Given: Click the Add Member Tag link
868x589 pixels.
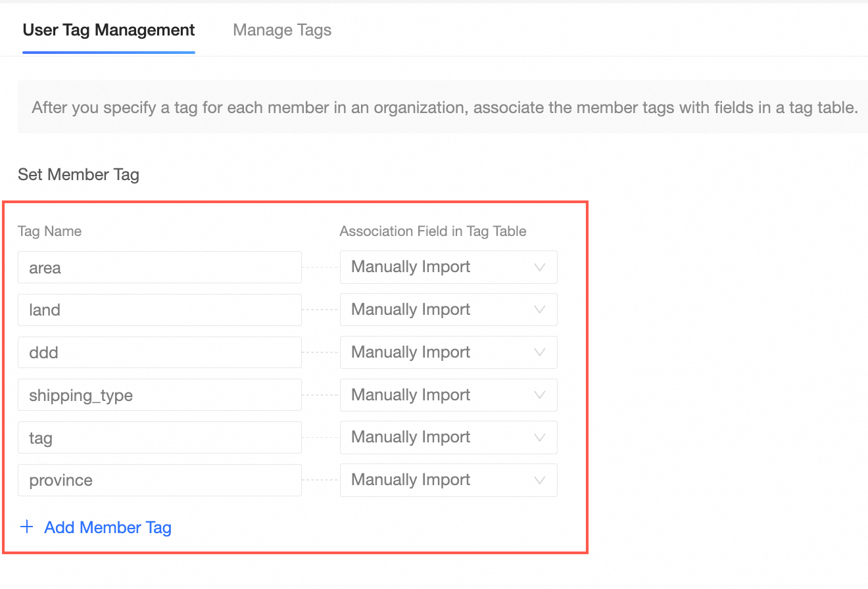Looking at the screenshot, I should [x=108, y=527].
